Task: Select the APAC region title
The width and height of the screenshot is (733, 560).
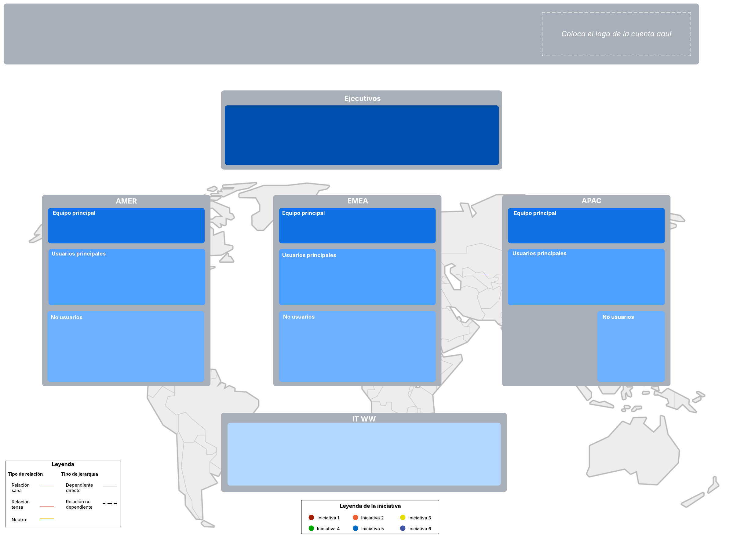Action: [x=591, y=201]
